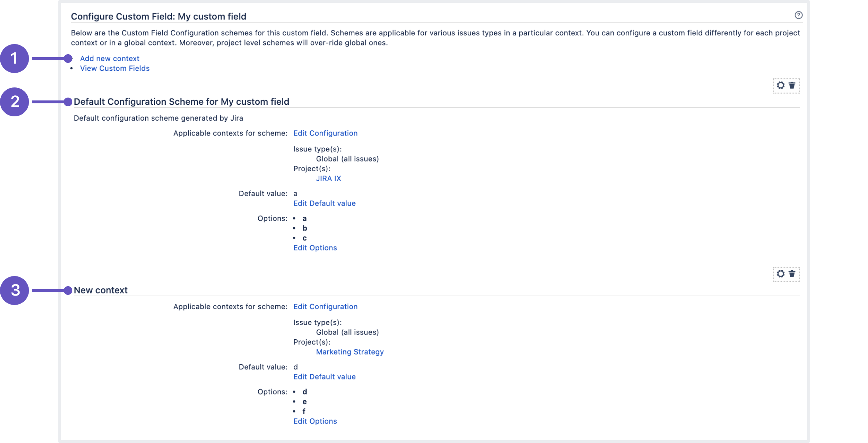
Task: Click the Add new context link
Action: (x=110, y=59)
